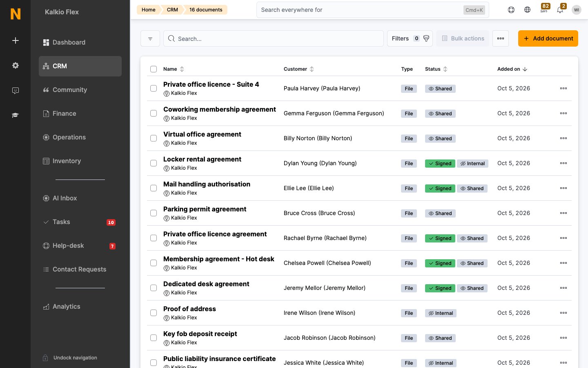Click the Add document button
The height and width of the screenshot is (368, 588).
point(548,38)
